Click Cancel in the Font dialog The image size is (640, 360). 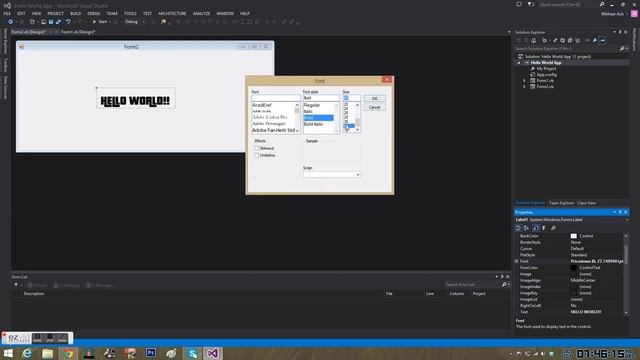pyautogui.click(x=374, y=107)
